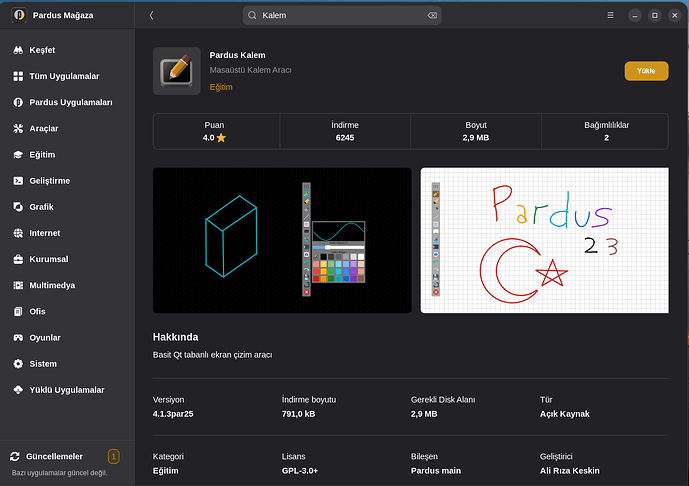Click the Eğitim graduation cap icon
The image size is (689, 486).
(18, 155)
